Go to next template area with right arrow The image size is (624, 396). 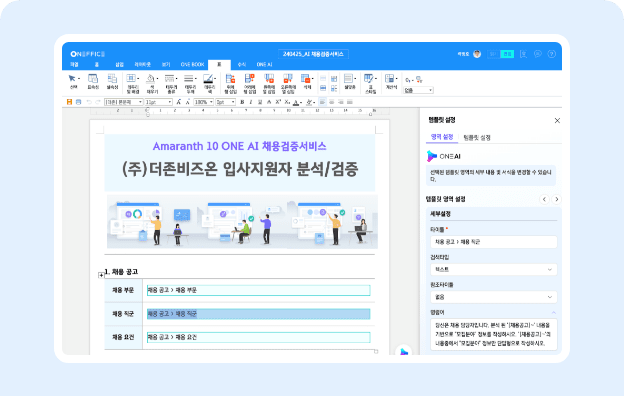coord(556,199)
